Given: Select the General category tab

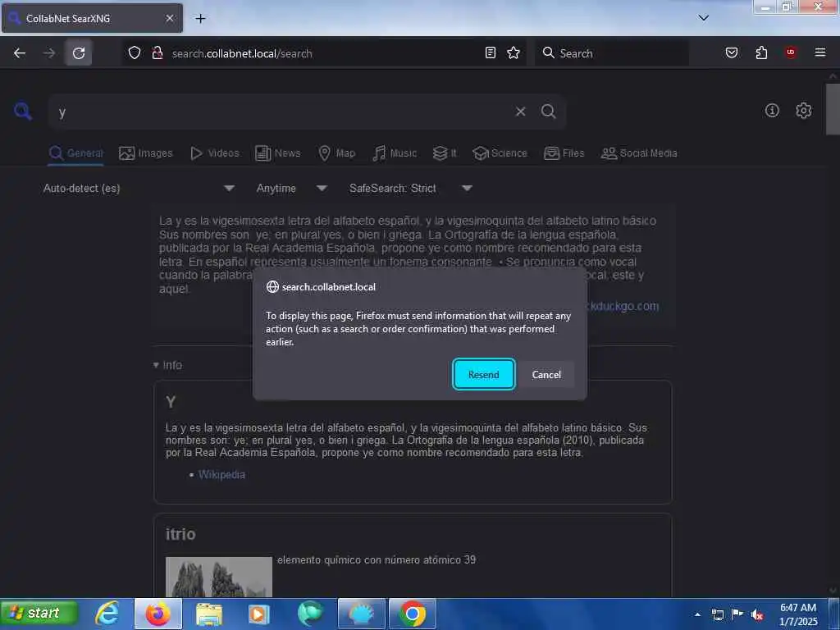Looking at the screenshot, I should tap(75, 153).
